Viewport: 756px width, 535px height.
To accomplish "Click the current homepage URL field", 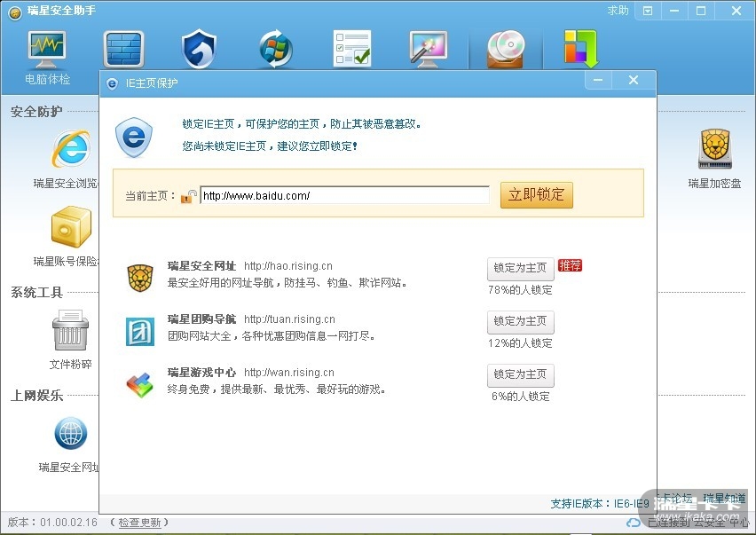I will point(345,196).
